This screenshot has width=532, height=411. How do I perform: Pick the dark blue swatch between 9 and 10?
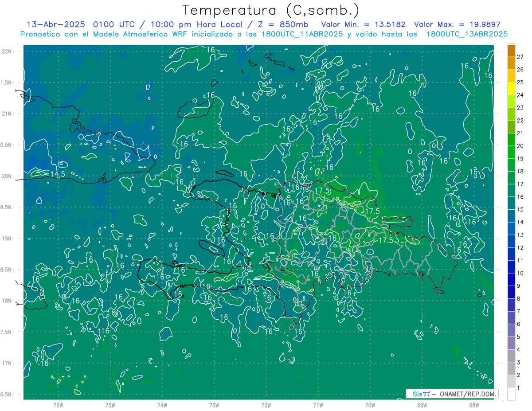pyautogui.click(x=511, y=280)
